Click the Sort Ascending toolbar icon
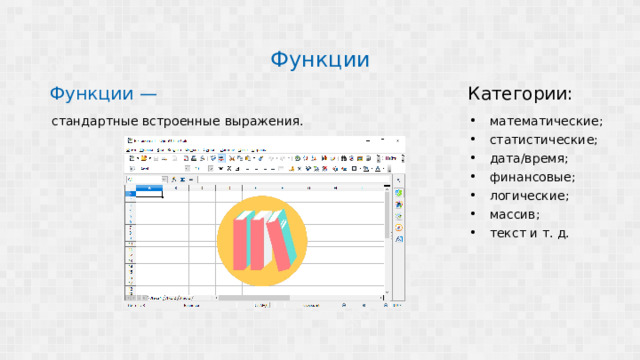 [x=305, y=158]
